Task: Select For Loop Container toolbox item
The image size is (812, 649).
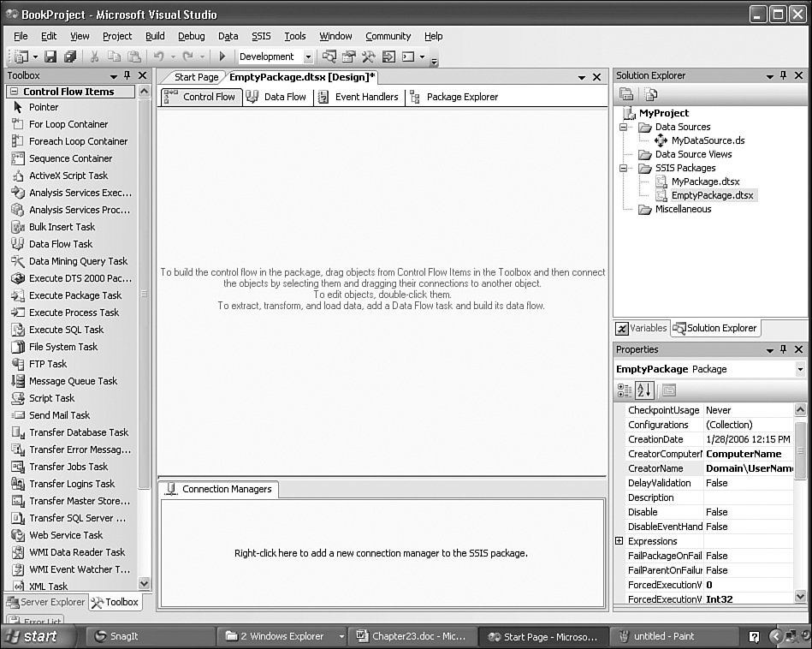Action: pyautogui.click(x=73, y=124)
